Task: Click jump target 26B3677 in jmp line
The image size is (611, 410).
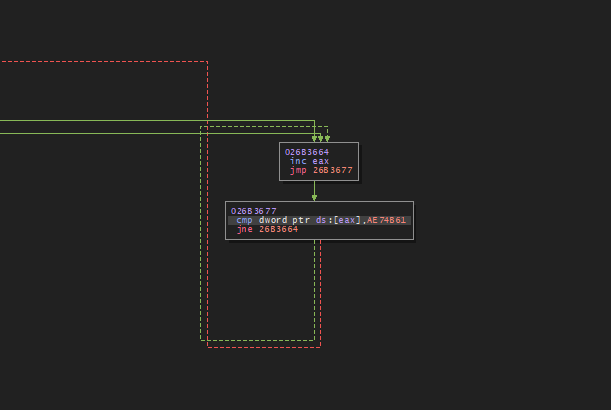Action: pos(332,170)
